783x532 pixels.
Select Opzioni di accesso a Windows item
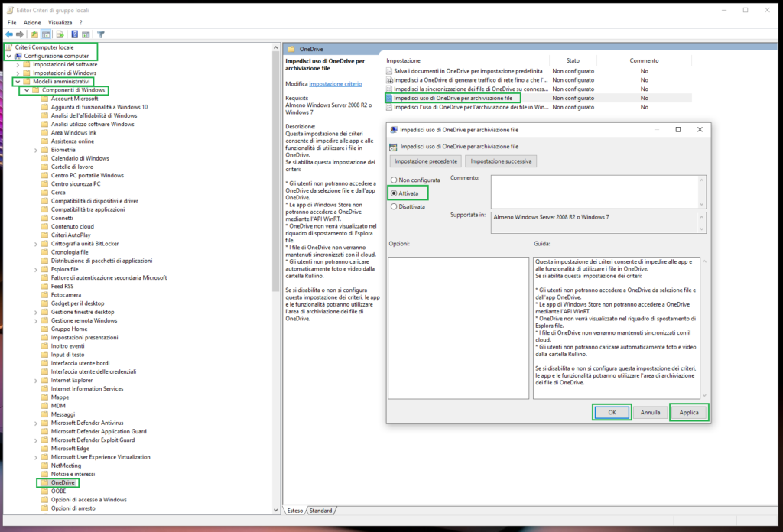[x=89, y=500]
